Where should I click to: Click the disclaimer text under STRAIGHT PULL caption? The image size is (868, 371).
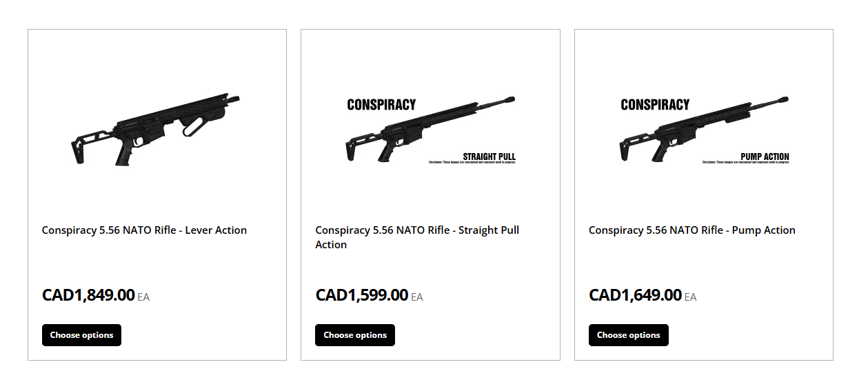coord(472,163)
